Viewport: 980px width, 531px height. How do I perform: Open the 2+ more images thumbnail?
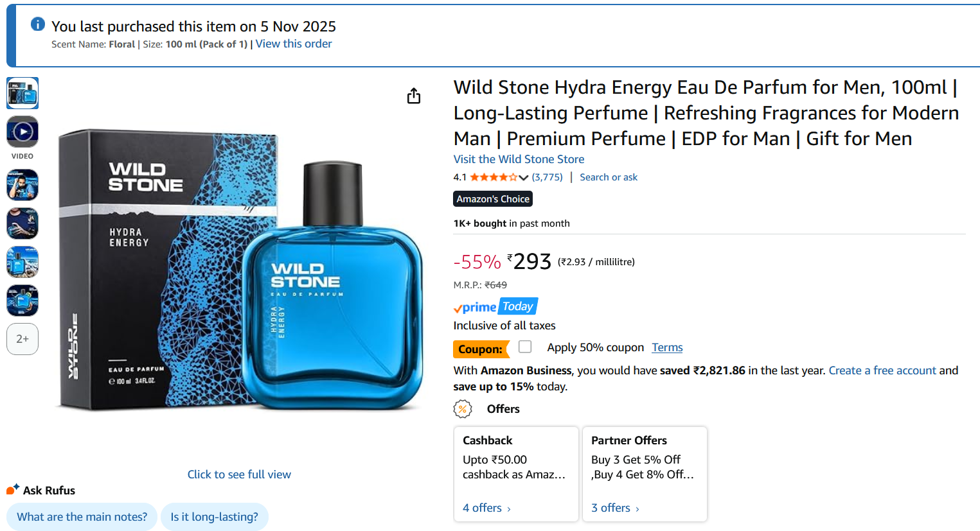click(x=22, y=339)
